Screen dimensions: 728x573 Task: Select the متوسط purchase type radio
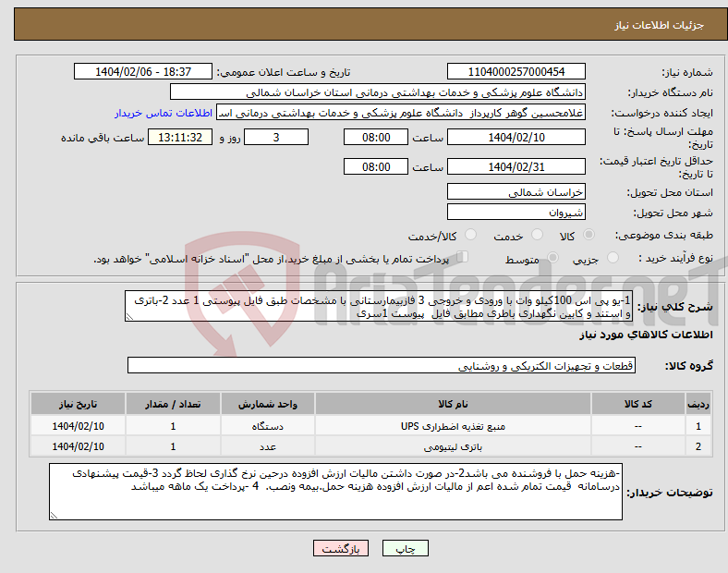point(552,257)
